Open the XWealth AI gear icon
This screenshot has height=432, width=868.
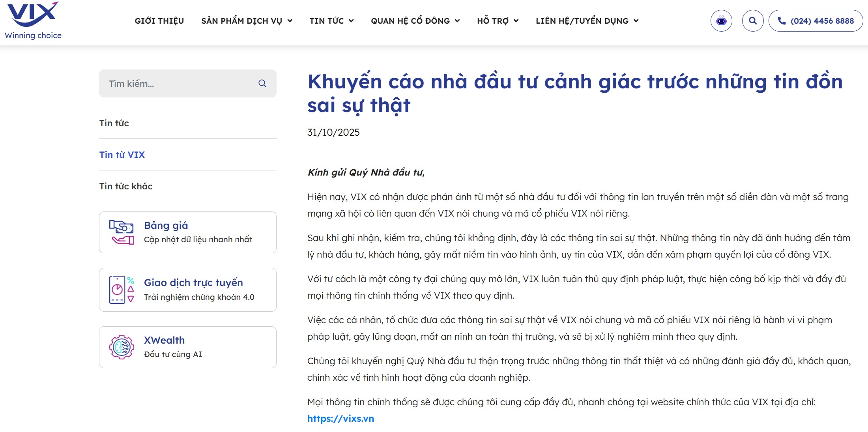click(x=122, y=347)
